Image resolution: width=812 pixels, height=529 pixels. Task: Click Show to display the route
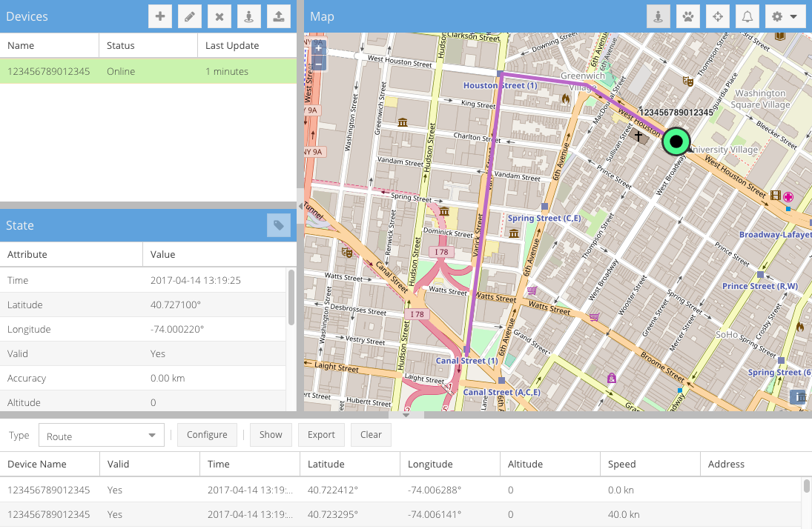click(271, 435)
